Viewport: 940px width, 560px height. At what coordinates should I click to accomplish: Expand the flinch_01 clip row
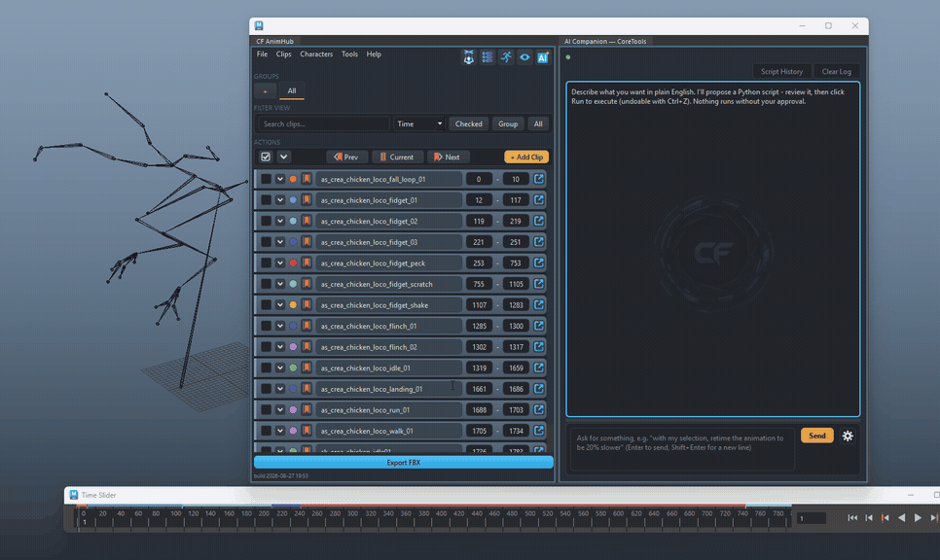pyautogui.click(x=280, y=326)
